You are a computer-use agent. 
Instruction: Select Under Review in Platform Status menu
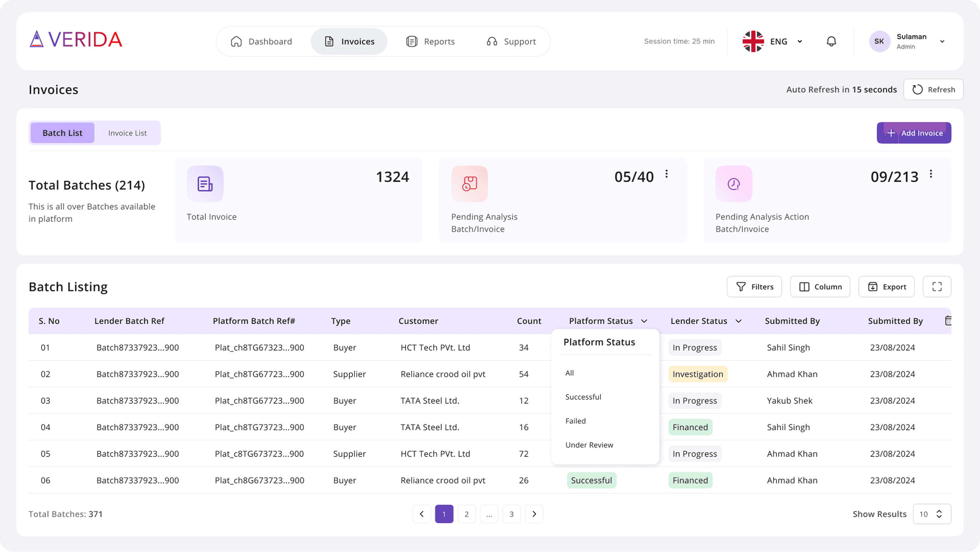589,445
